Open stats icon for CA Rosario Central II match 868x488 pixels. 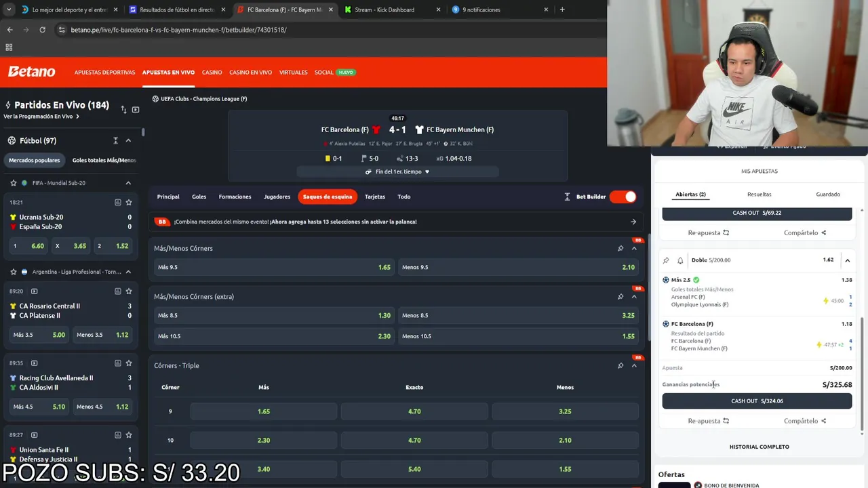coord(118,291)
